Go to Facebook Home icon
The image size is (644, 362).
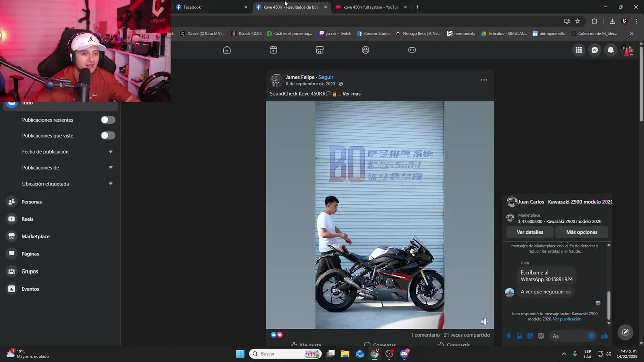[227, 50]
